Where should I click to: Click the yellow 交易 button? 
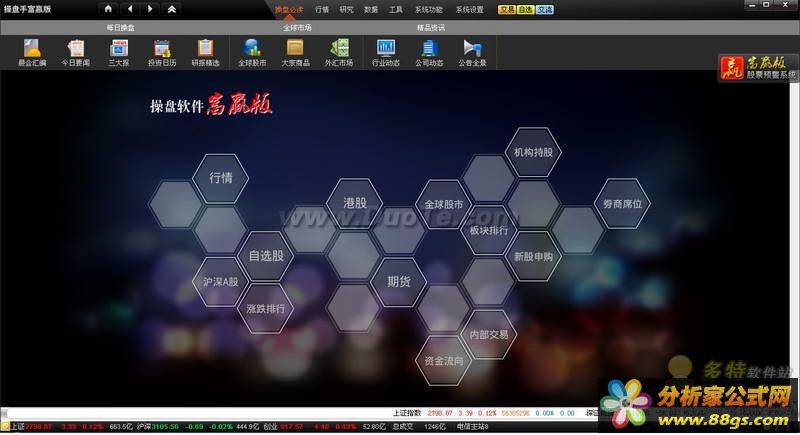click(x=507, y=10)
